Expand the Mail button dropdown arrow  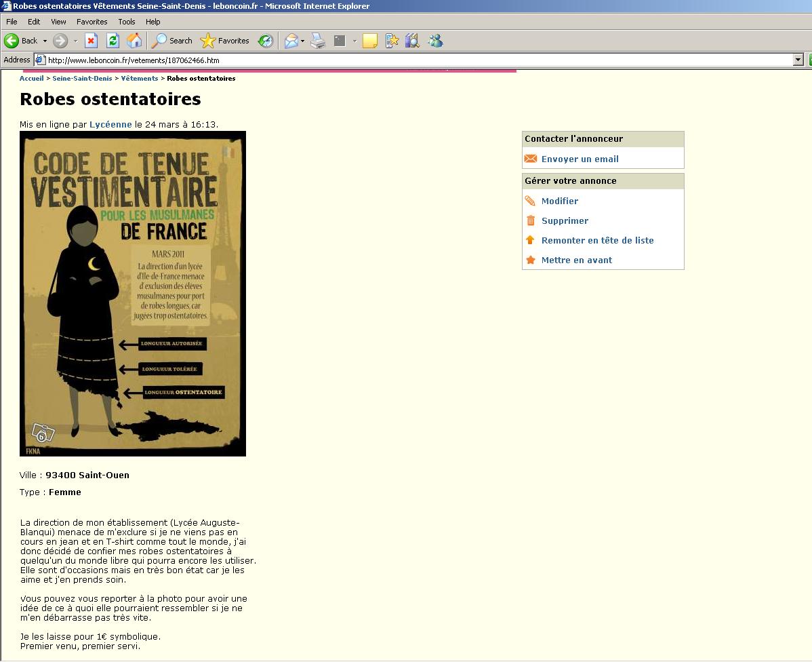point(303,41)
